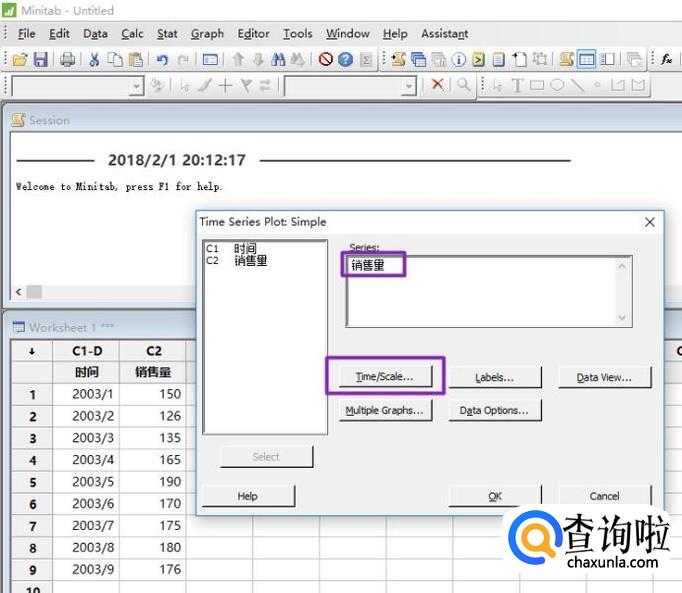Screen dimensions: 682x593
Task: Click the Labels... button
Action: click(495, 377)
